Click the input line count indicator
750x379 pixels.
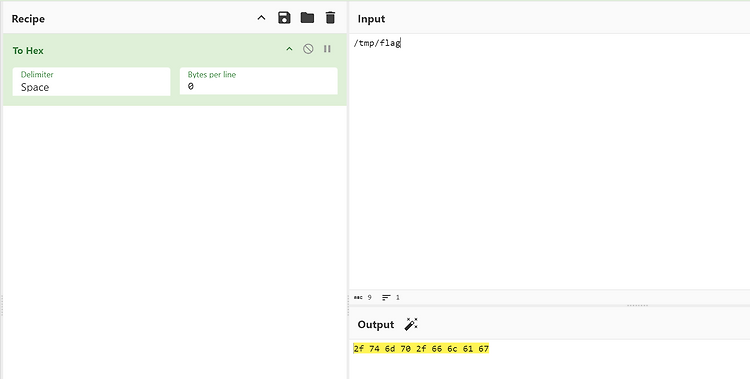point(391,298)
